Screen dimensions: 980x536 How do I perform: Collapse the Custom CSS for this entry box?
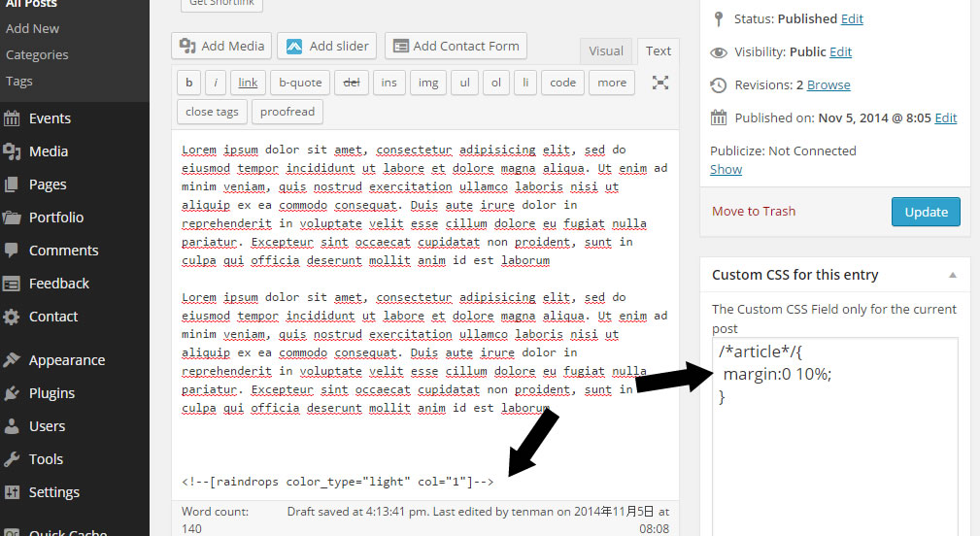pos(953,275)
